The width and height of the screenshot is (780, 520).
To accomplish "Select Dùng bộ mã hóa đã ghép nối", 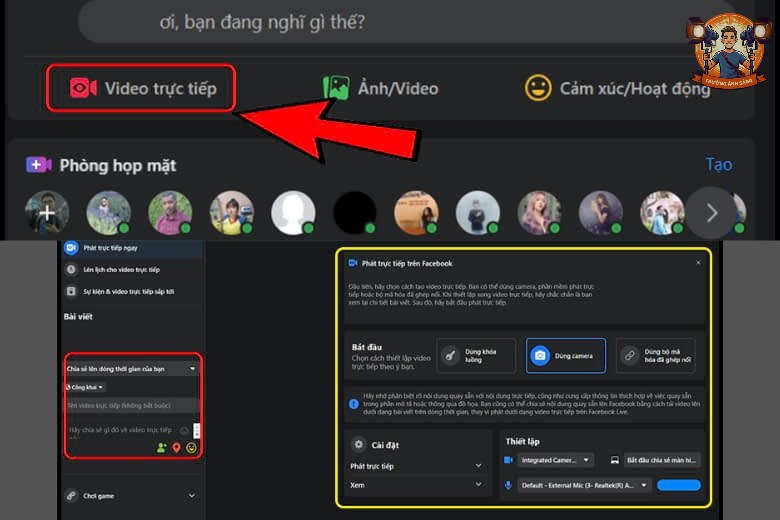I will tap(656, 356).
